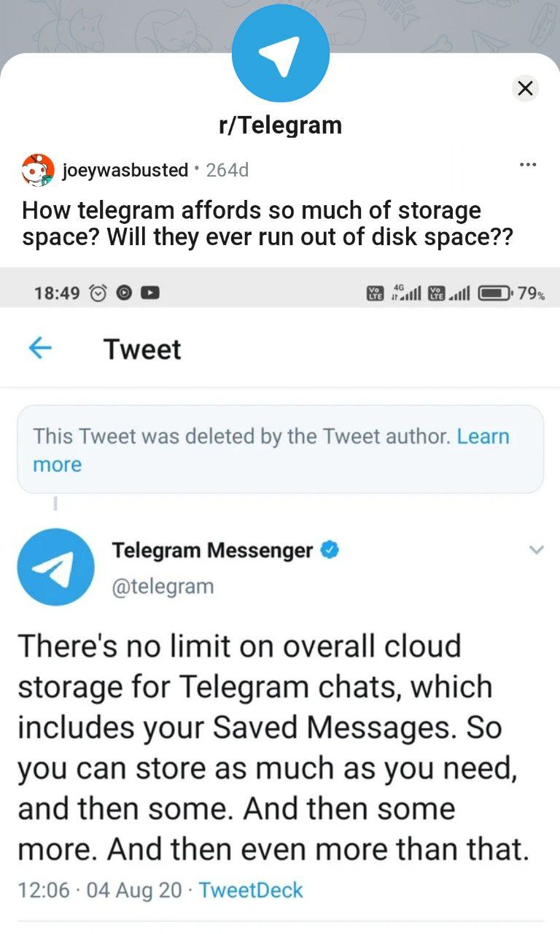Open joeywasbusted's Reddit avatar
The height and width of the screenshot is (934, 560).
[38, 170]
